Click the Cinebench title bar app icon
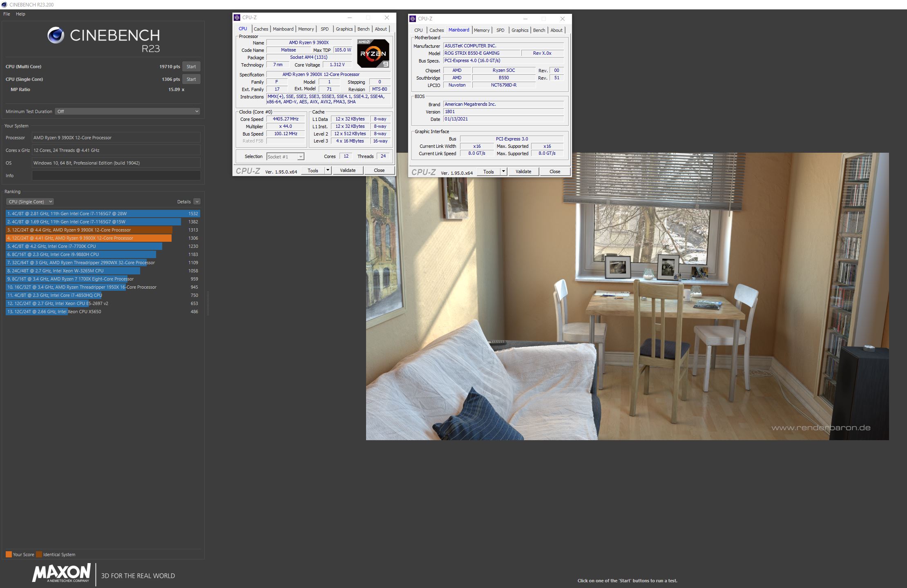Screen dimensions: 907x588 coord(4,4)
